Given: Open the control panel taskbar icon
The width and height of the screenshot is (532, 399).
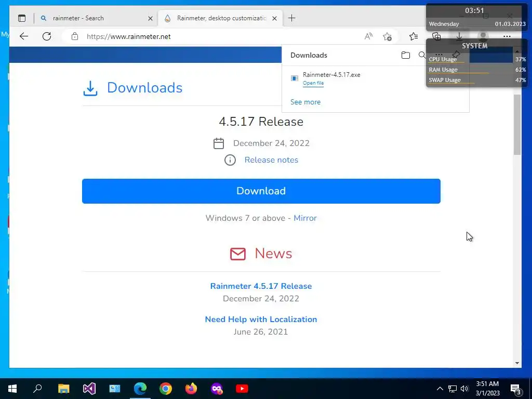Looking at the screenshot, I should click(x=115, y=389).
